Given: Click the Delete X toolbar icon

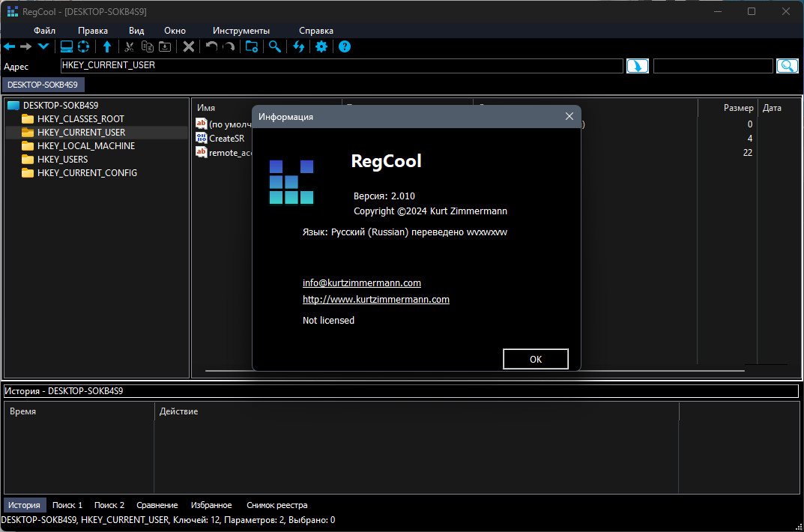Looking at the screenshot, I should click(189, 46).
